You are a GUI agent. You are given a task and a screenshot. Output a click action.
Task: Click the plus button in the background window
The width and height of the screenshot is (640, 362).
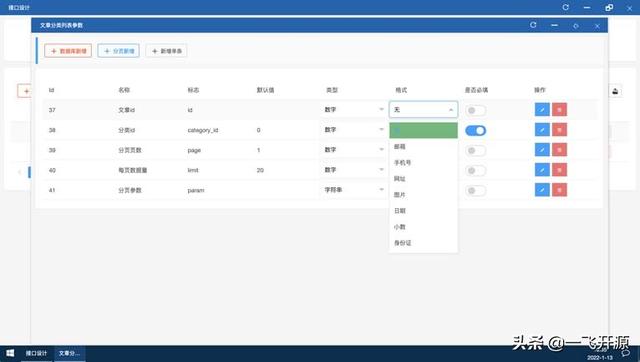[25, 91]
